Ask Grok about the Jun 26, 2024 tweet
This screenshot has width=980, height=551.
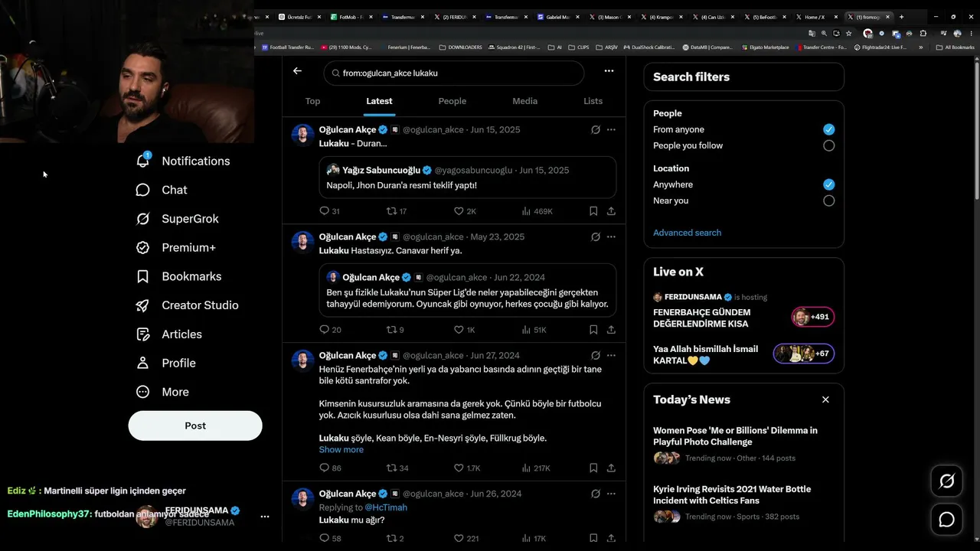click(x=595, y=494)
